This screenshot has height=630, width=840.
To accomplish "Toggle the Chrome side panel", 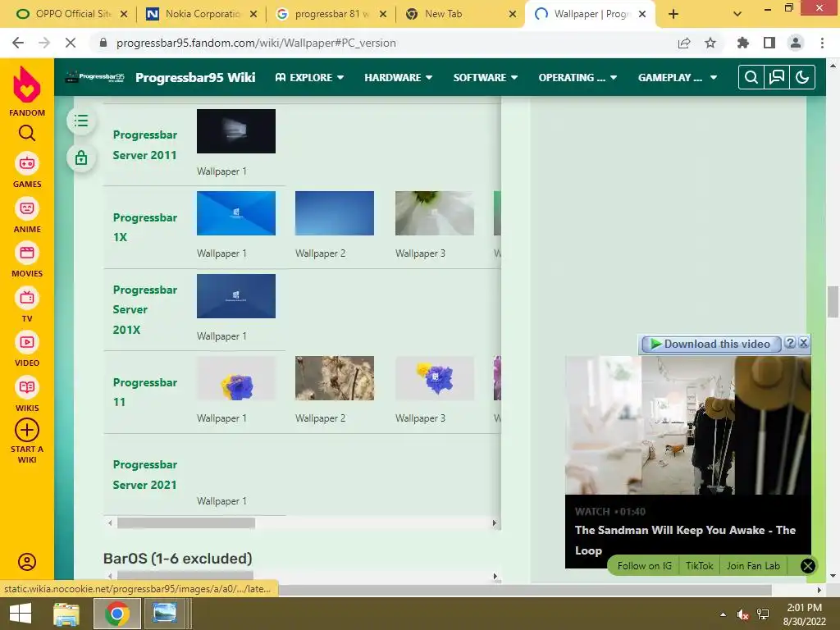I will (769, 43).
